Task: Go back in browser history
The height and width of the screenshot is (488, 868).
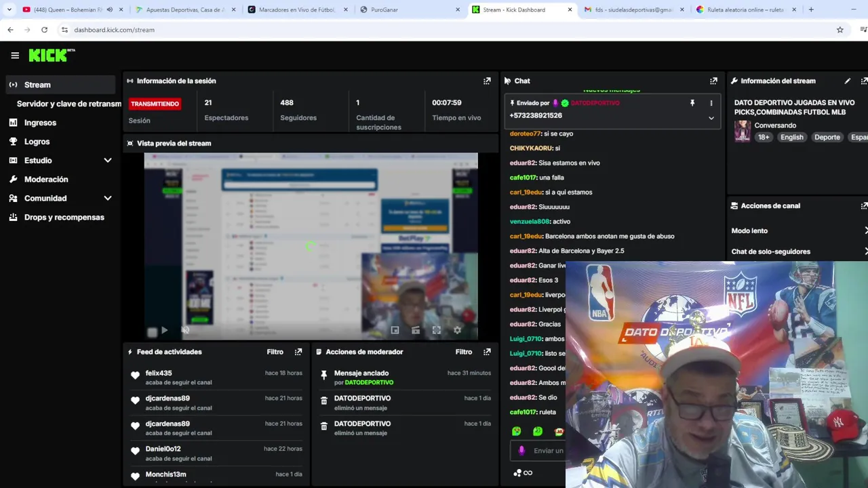Action: pos(10,30)
